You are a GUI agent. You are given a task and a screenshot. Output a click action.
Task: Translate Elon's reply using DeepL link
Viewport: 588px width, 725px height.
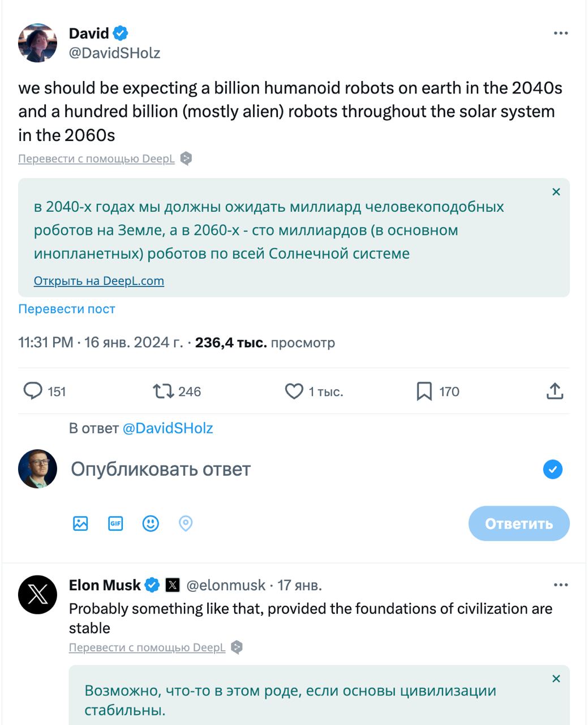(147, 647)
